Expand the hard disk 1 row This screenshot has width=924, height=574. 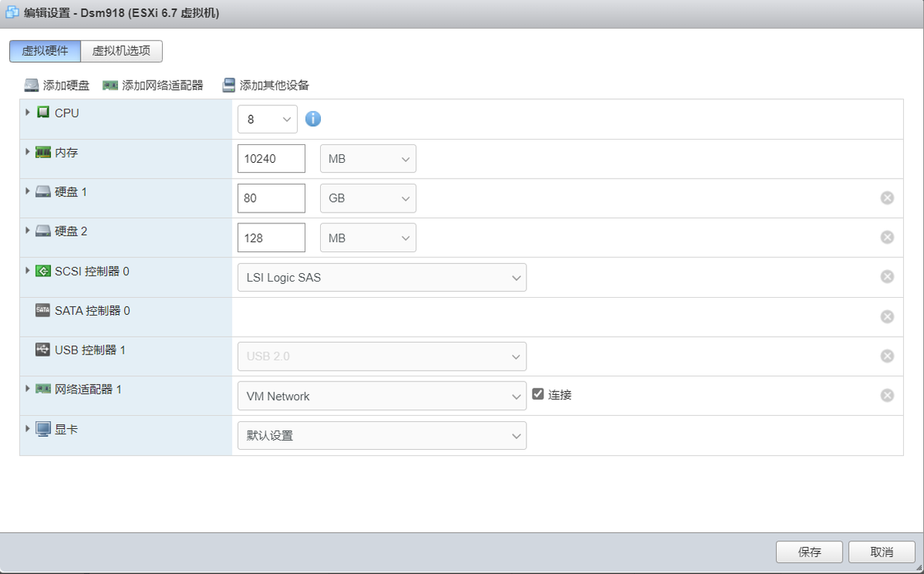pos(27,191)
